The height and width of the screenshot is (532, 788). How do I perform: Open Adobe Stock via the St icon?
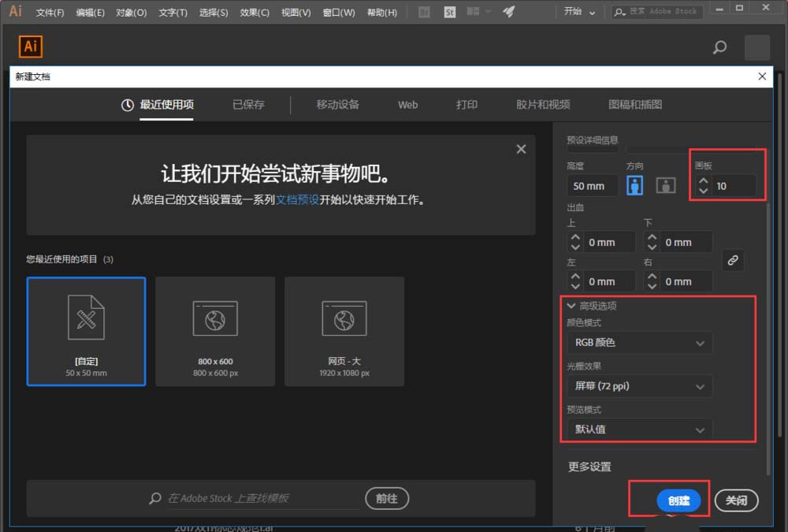point(449,12)
